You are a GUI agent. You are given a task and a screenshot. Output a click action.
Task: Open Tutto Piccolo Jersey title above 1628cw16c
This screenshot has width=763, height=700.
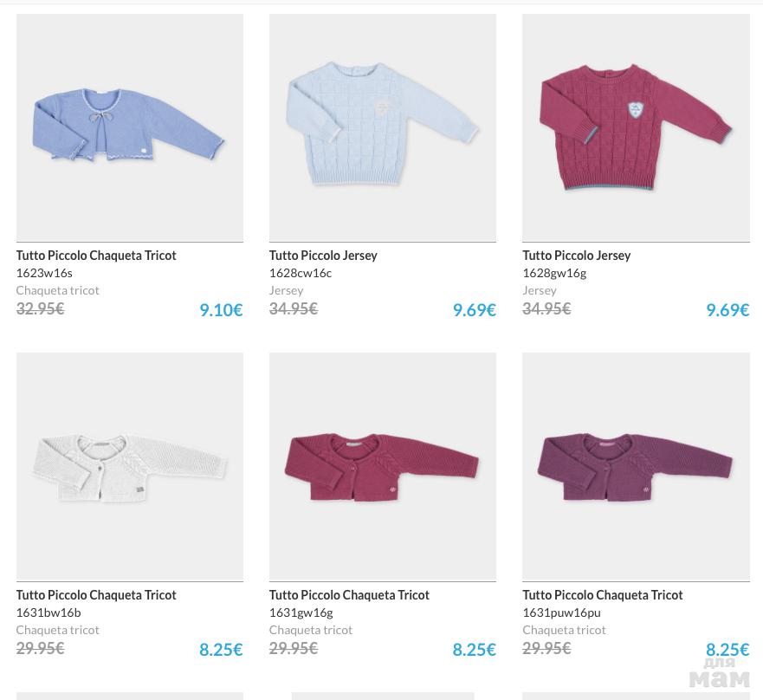point(323,256)
